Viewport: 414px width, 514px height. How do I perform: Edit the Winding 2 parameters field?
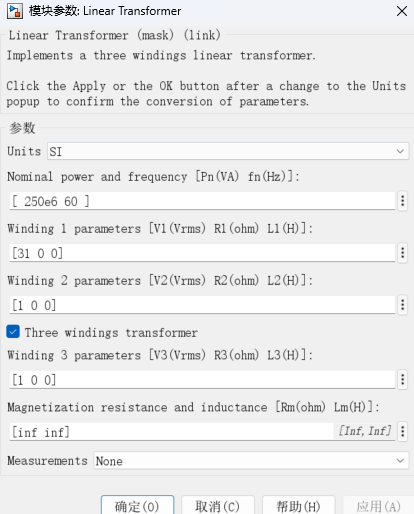202,305
